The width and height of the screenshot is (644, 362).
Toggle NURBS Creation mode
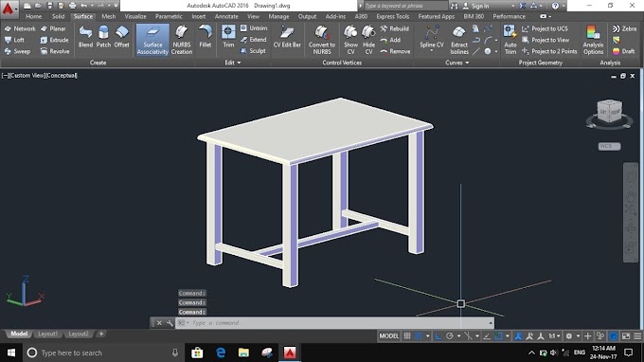coord(182,40)
